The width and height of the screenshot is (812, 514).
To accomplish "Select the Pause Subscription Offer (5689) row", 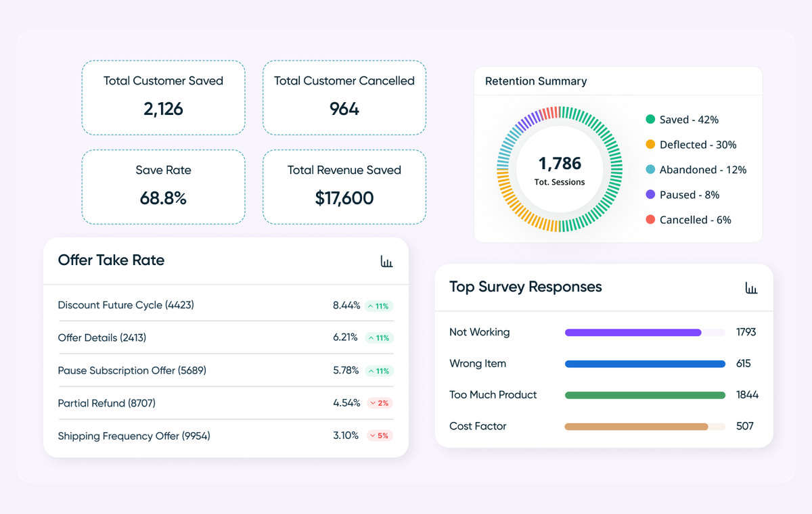I will click(225, 371).
